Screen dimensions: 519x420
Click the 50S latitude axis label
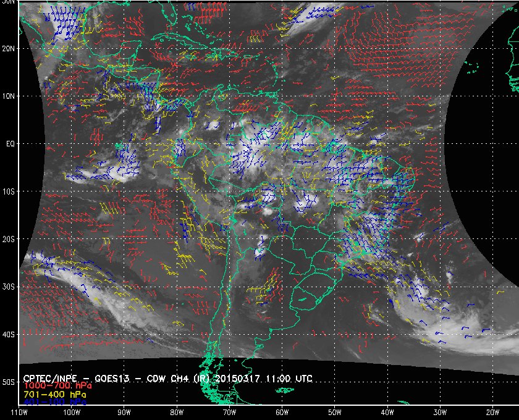coord(8,382)
